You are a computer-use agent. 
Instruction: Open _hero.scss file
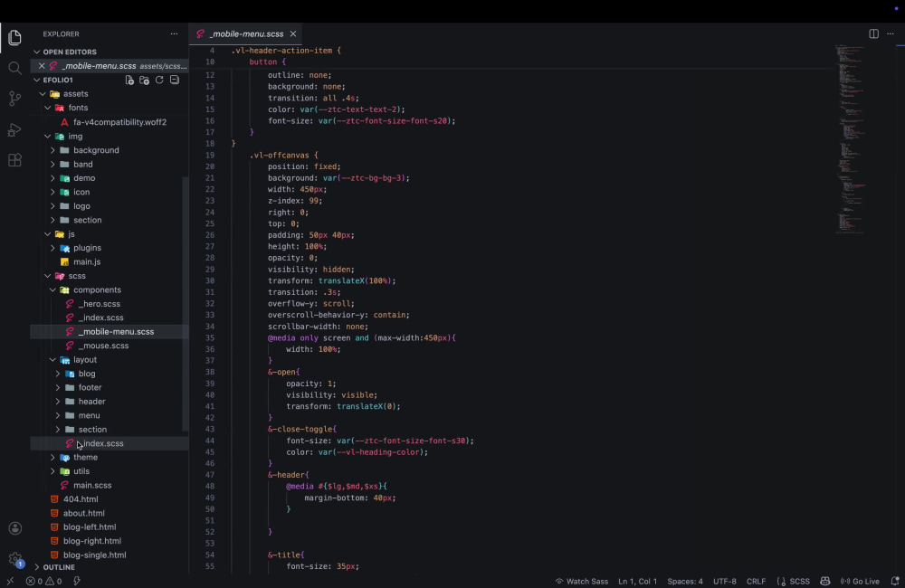pyautogui.click(x=100, y=304)
